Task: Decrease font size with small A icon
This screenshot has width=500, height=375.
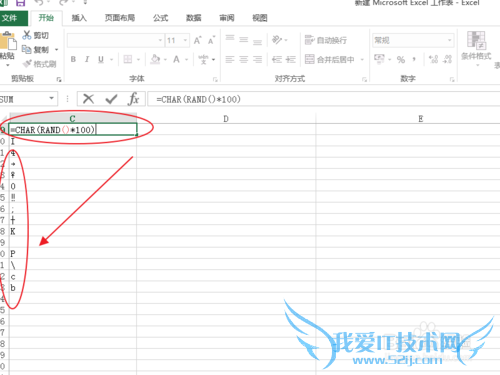Action: [x=211, y=40]
